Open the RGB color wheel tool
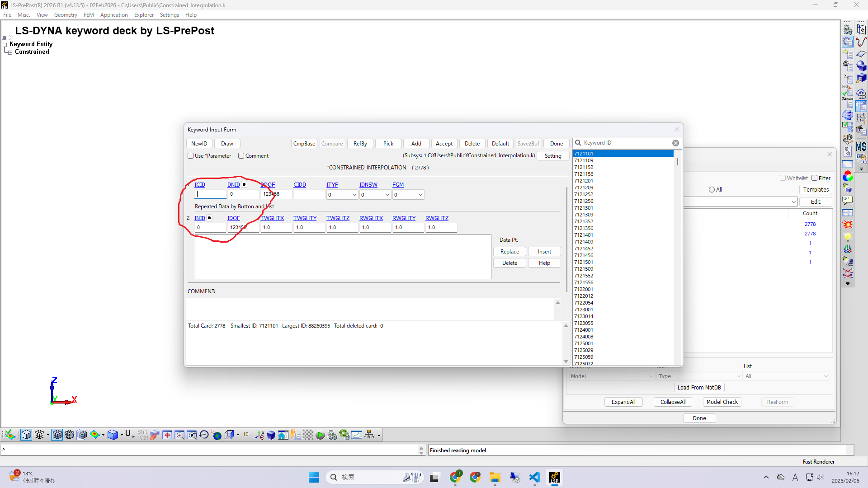Viewport: 868px width, 488px height. point(848,176)
